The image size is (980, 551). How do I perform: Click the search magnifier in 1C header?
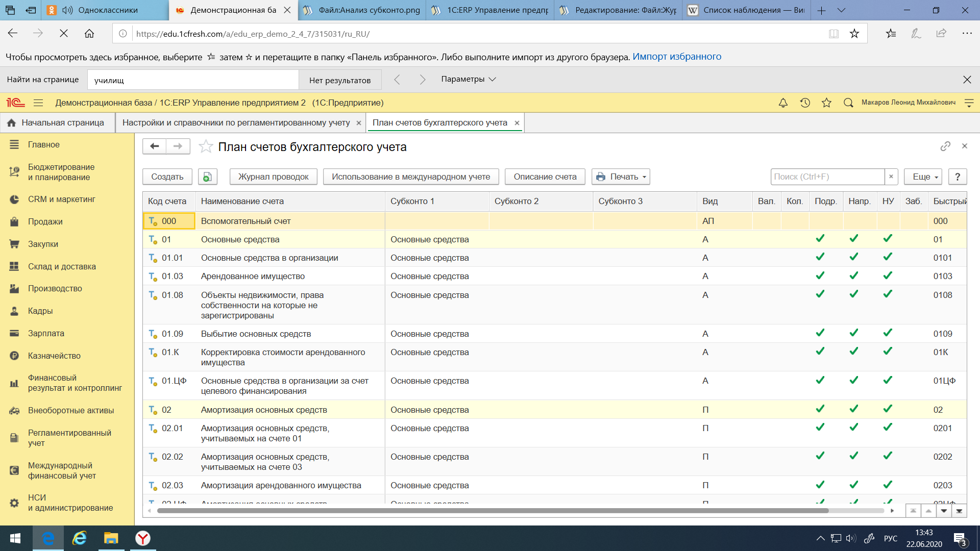coord(848,103)
